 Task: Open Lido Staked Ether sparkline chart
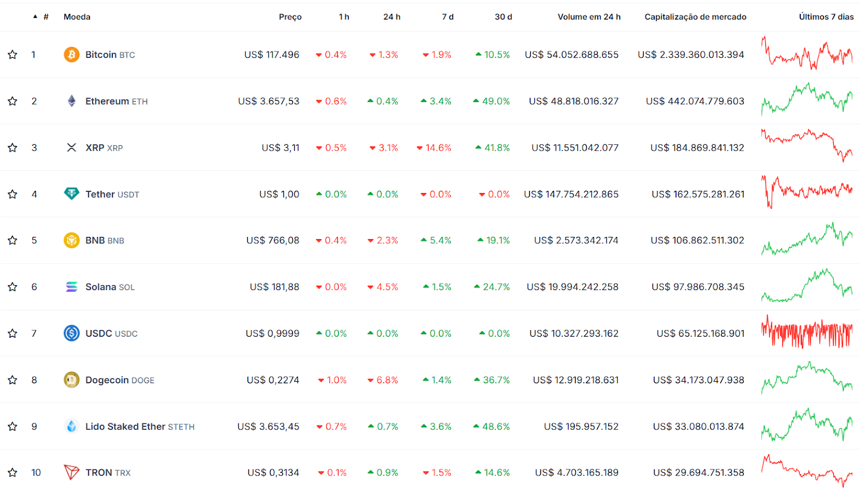click(x=807, y=424)
